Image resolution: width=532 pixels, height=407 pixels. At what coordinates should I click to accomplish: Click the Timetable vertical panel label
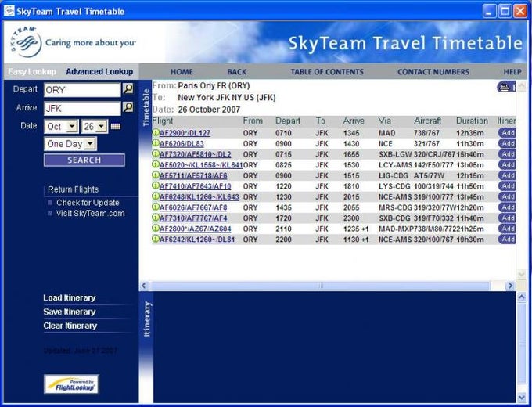pos(146,107)
